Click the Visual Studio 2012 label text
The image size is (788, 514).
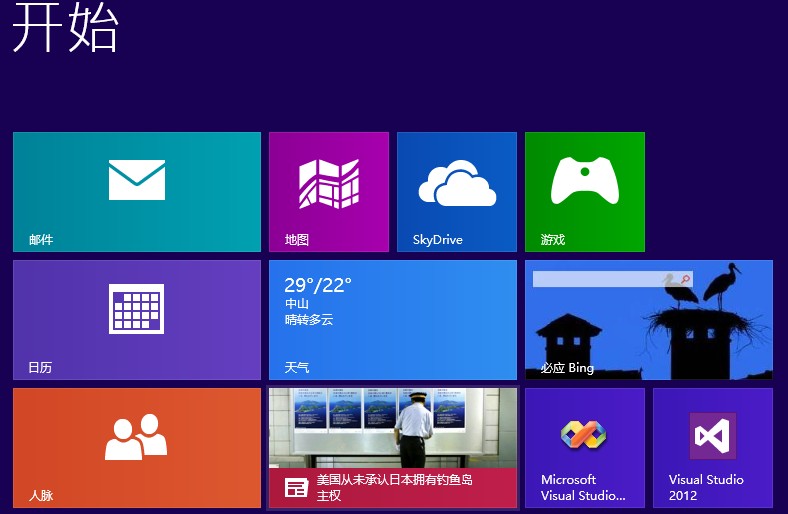706,487
